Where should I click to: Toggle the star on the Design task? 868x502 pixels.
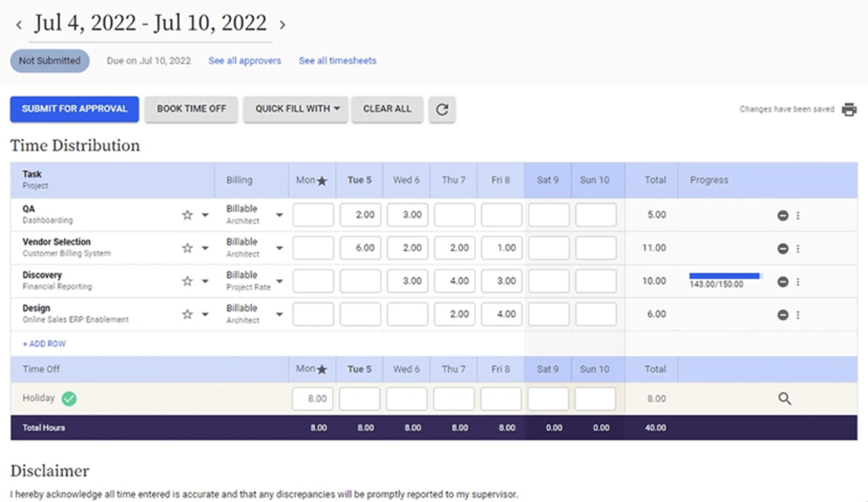point(187,314)
